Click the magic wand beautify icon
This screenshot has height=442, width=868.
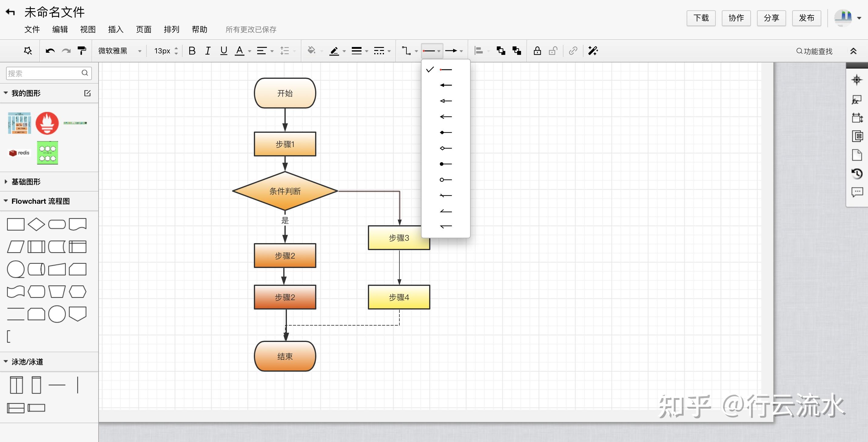click(x=593, y=51)
